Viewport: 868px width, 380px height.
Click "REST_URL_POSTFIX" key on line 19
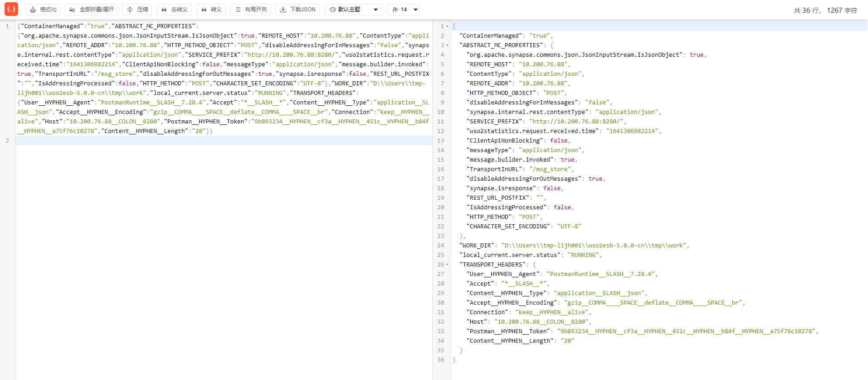click(498, 198)
